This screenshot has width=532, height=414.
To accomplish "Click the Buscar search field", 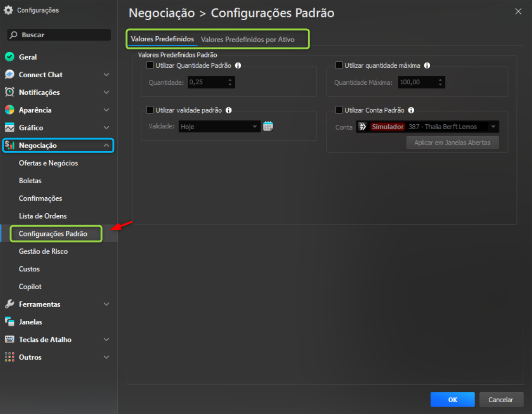I will (59, 35).
